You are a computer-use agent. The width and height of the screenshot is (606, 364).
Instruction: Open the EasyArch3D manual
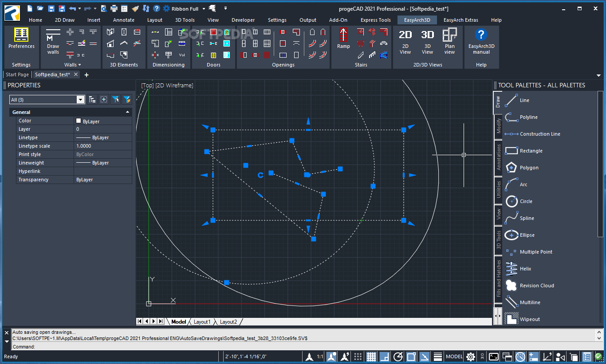(x=481, y=42)
